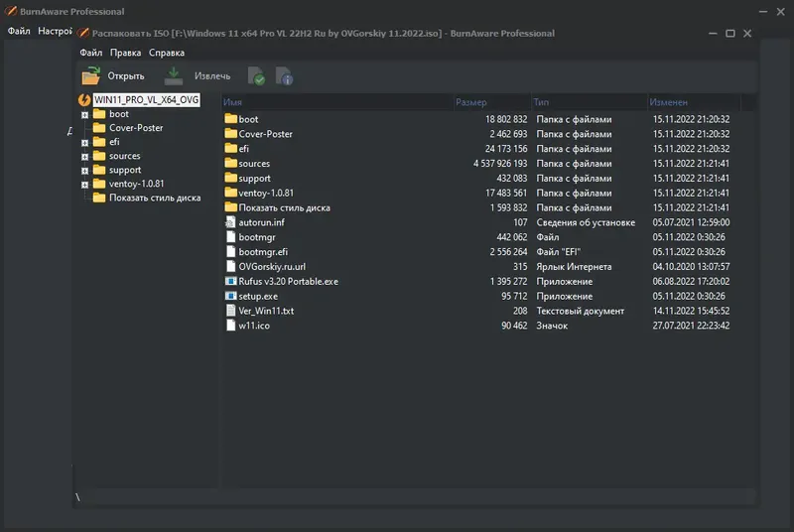794x532 pixels.
Task: Select the disc root icon WIN11_PRO_VL_X64_OVG
Action: (x=84, y=99)
